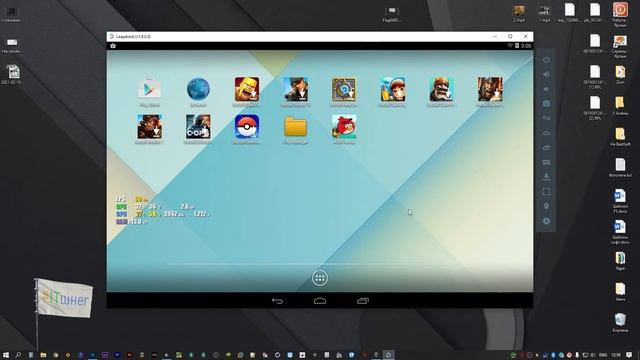
Task: Tap the Android back navigation button
Action: tap(277, 301)
